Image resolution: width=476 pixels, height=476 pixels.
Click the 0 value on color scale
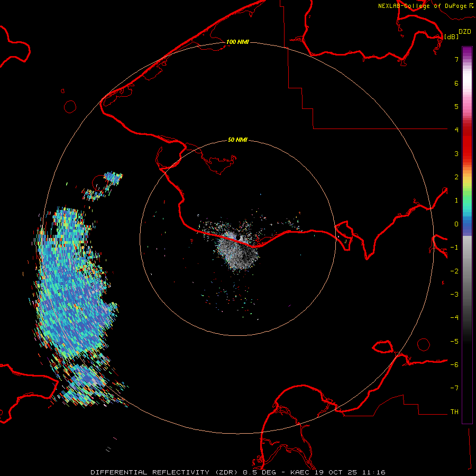click(x=456, y=224)
